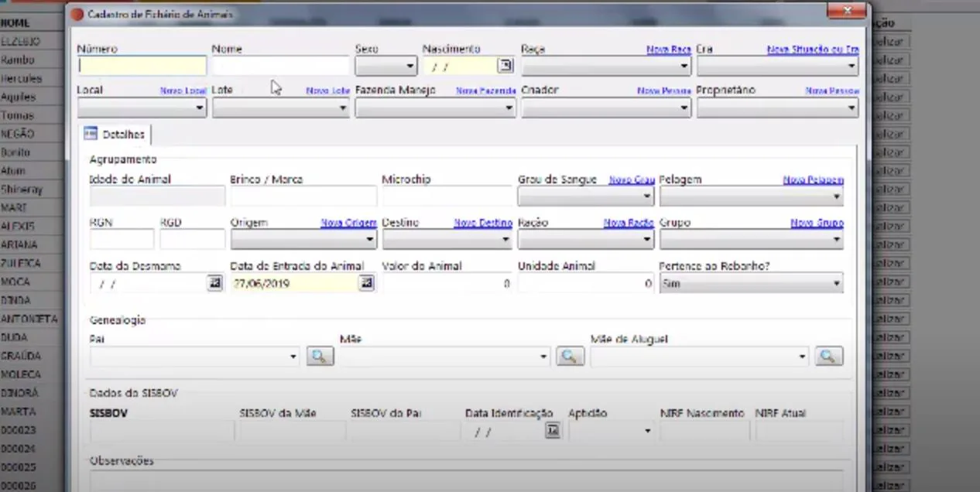Open calendar icon for Data da Desmama
The width and height of the screenshot is (980, 492).
coord(215,284)
